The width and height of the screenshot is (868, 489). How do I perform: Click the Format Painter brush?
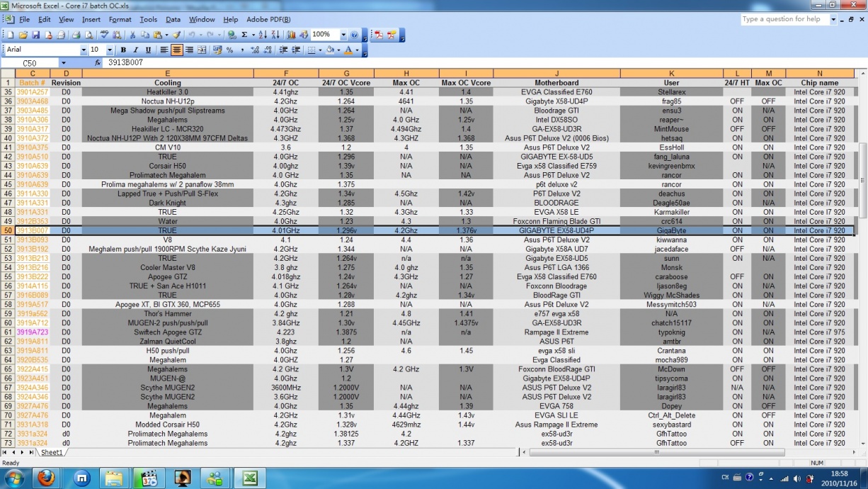(176, 35)
